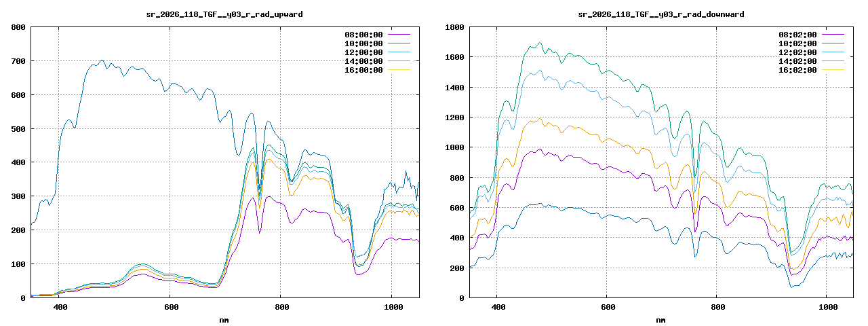The height and width of the screenshot is (326, 868).
Task: Click the purple line sample beside 08:02:00
Action: (x=833, y=35)
